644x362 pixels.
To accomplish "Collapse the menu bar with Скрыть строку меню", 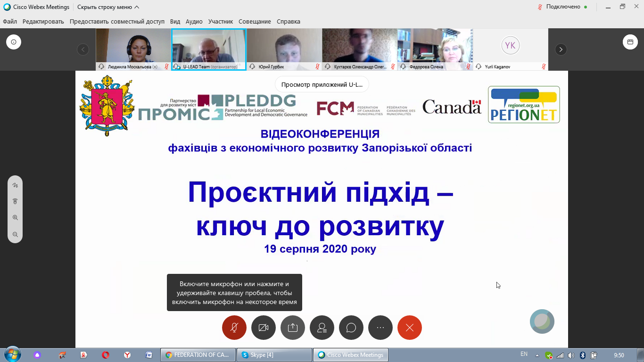I will click(x=108, y=7).
